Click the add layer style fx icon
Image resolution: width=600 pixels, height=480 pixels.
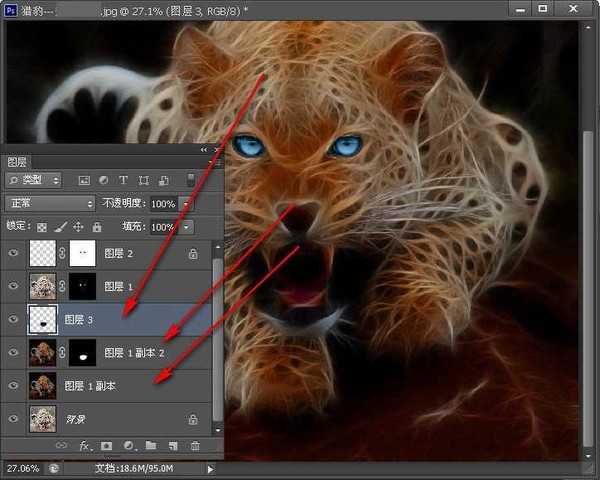pos(86,445)
